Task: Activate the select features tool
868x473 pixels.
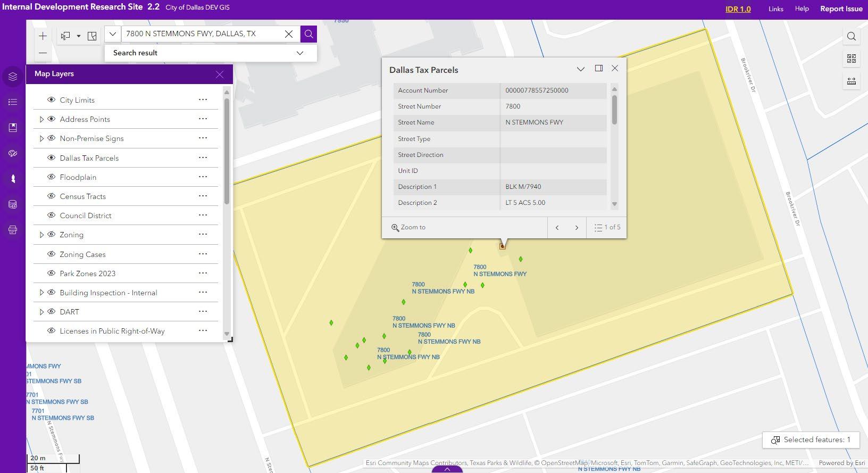Action: pyautogui.click(x=65, y=36)
